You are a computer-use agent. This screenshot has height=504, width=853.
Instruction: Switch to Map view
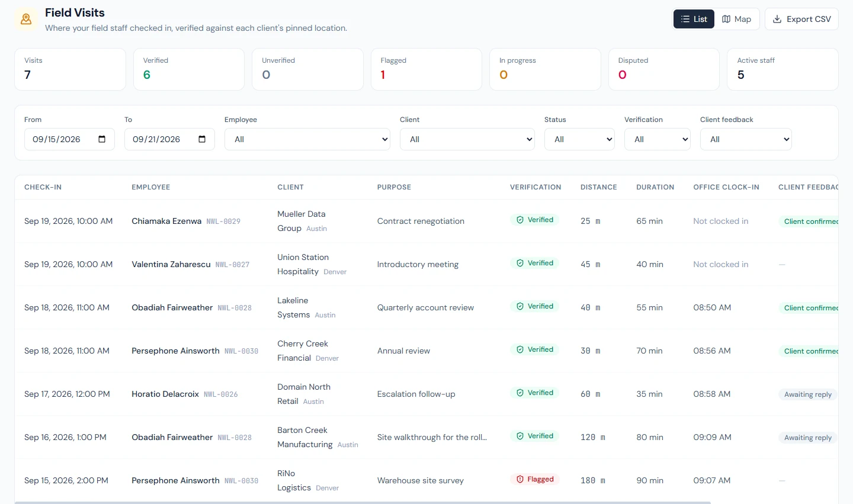736,19
